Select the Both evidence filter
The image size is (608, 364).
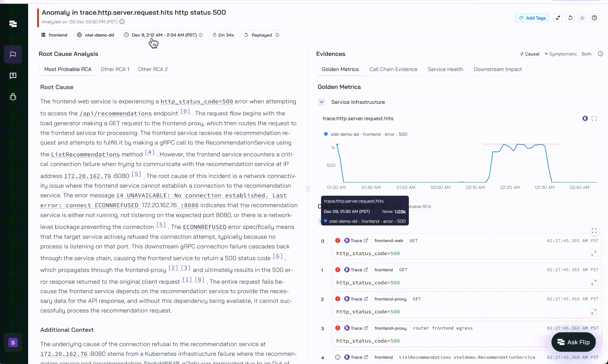click(x=586, y=54)
